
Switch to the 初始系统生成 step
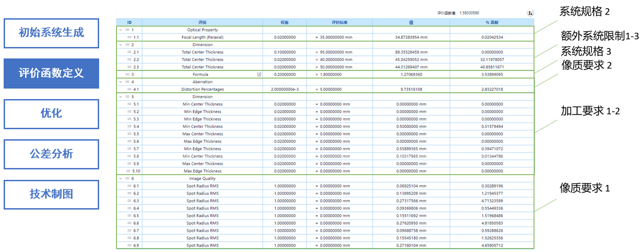click(51, 33)
